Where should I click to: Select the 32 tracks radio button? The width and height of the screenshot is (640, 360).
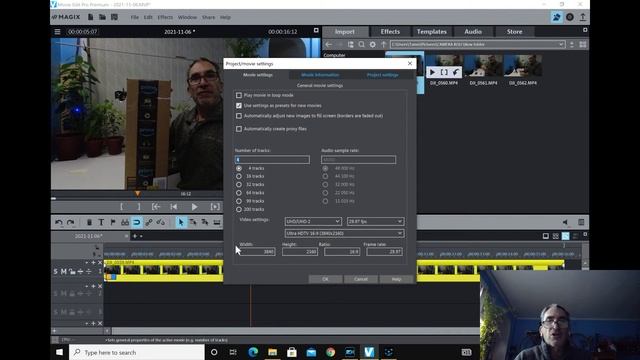pyautogui.click(x=239, y=184)
